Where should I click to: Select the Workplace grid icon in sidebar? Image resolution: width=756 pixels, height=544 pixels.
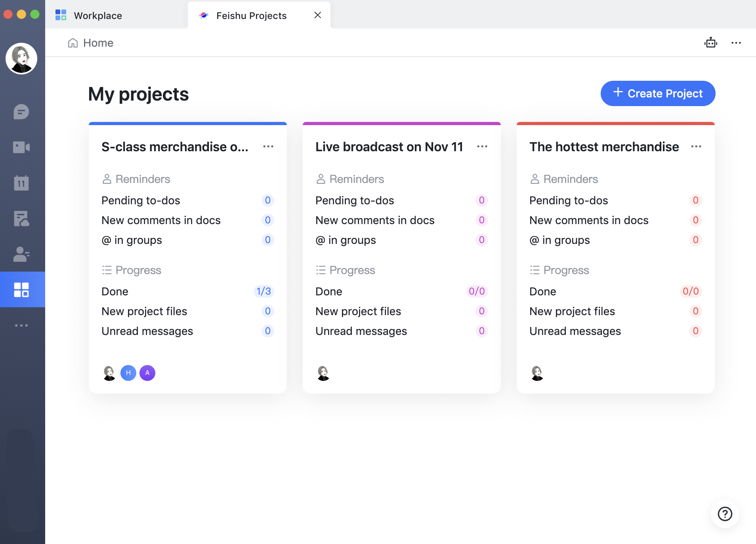22,289
